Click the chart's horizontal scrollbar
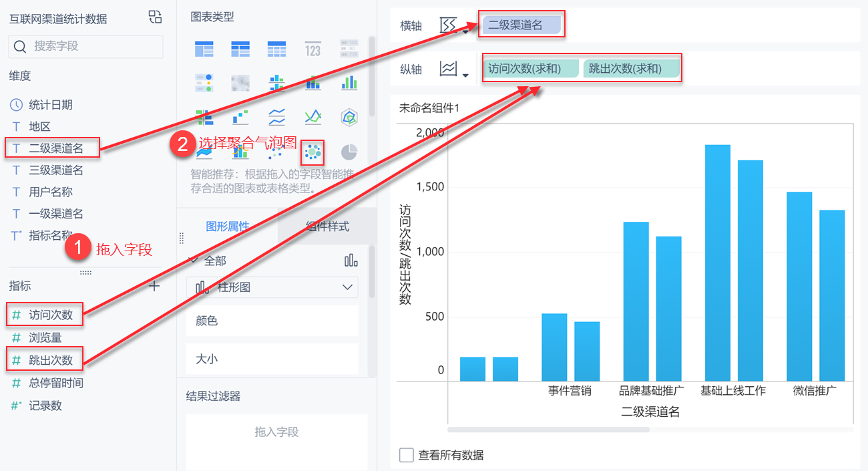 point(549,430)
